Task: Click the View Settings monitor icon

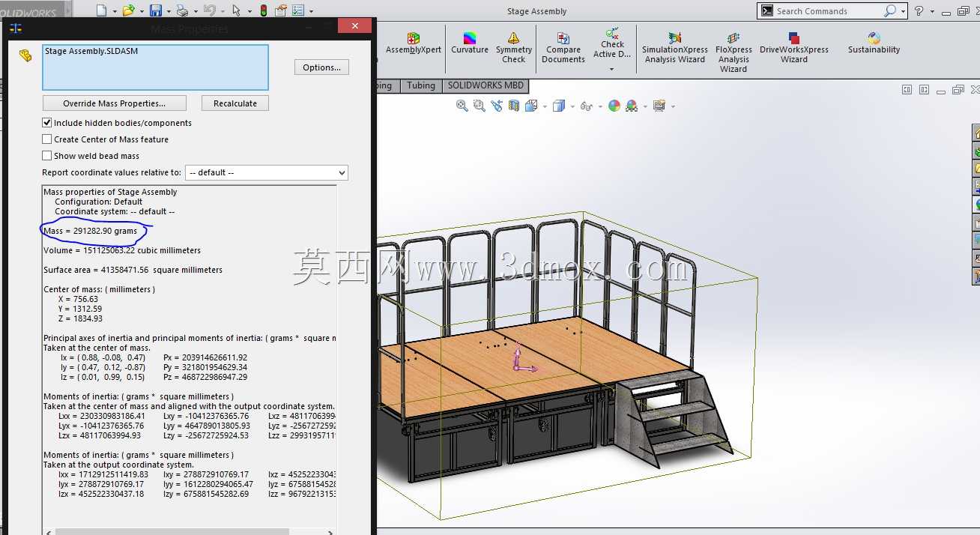Action: tap(659, 106)
